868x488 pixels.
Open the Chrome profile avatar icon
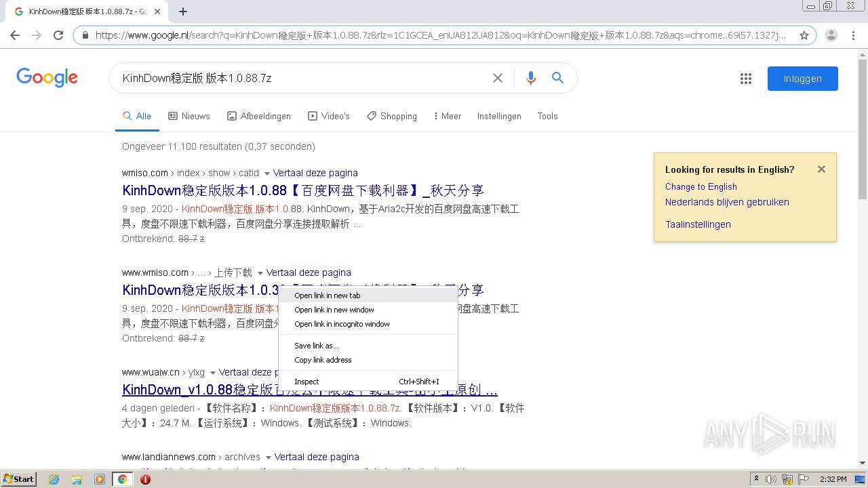click(831, 35)
